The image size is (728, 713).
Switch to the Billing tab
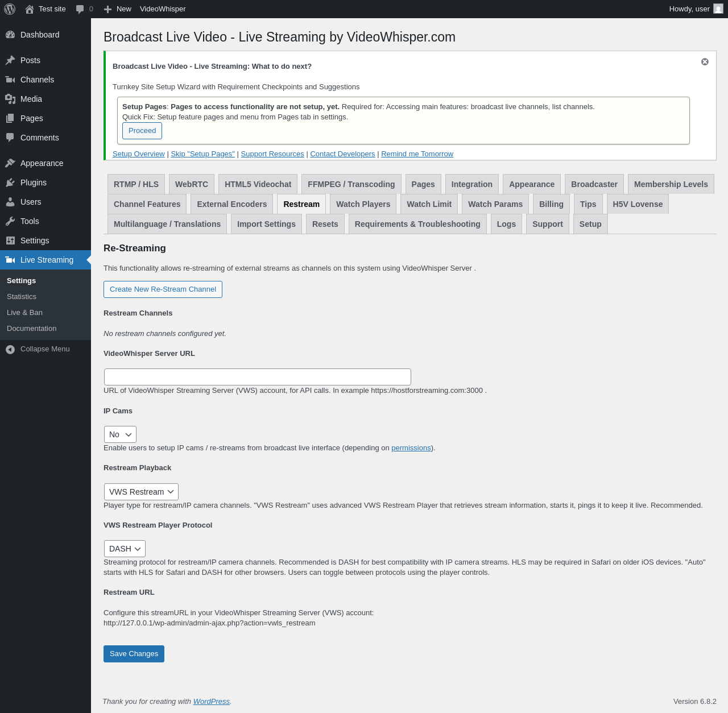(x=551, y=204)
